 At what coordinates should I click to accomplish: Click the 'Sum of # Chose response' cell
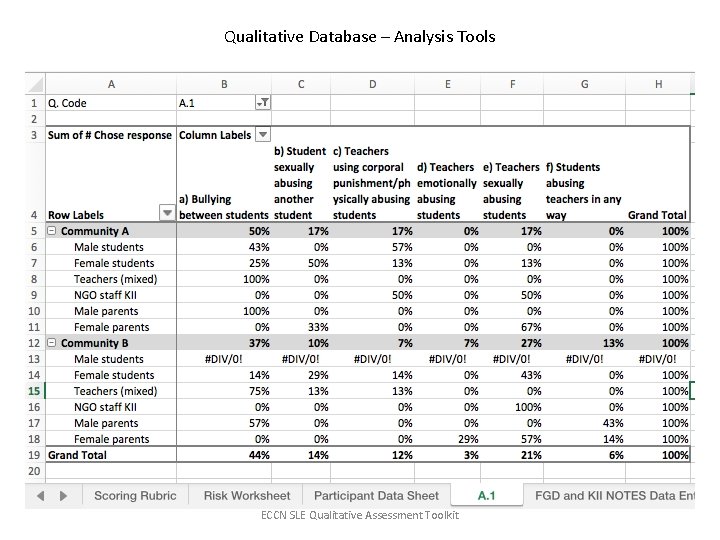coord(111,135)
